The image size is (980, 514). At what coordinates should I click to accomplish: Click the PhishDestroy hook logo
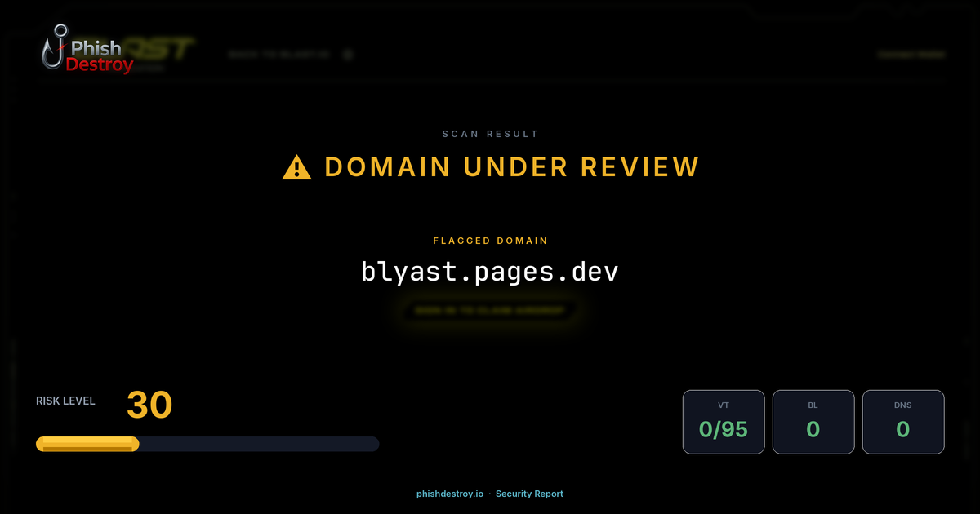tap(55, 49)
